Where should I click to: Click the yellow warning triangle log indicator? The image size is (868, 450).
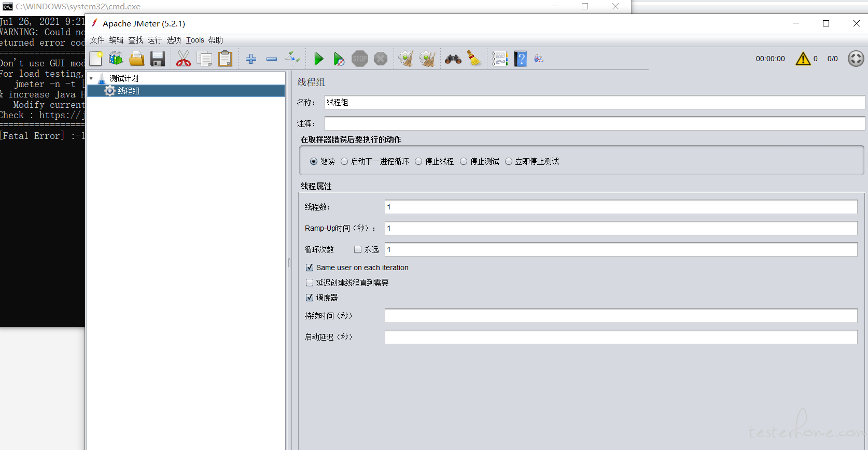803,59
